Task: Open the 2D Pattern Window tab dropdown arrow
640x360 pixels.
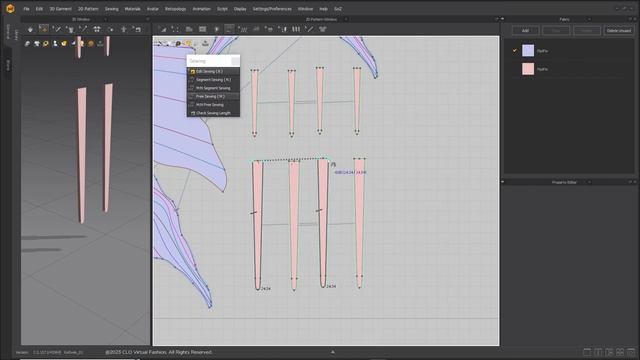Action: (x=346, y=19)
